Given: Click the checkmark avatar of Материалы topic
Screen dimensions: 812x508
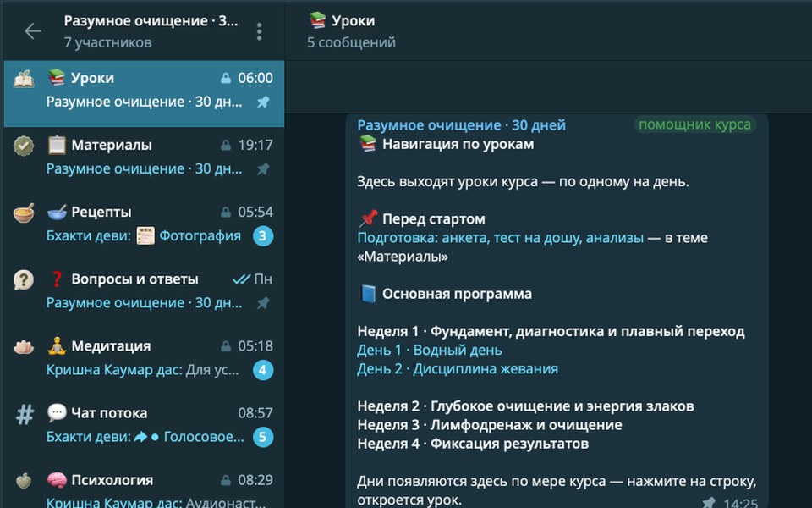Looking at the screenshot, I should pos(24,146).
